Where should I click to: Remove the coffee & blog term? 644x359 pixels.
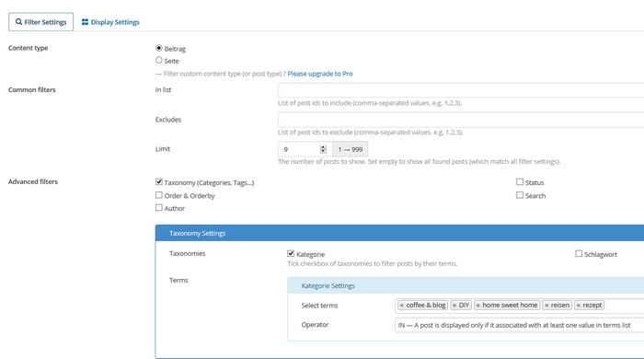pos(402,306)
